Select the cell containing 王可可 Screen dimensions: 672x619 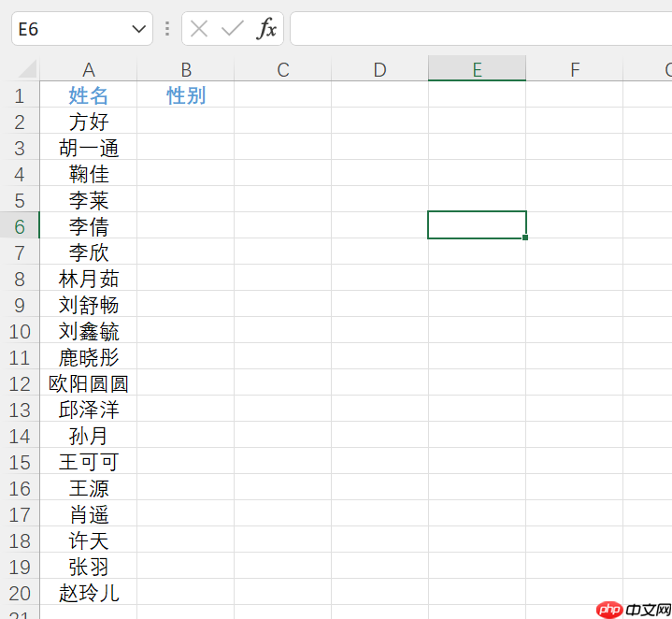point(88,462)
